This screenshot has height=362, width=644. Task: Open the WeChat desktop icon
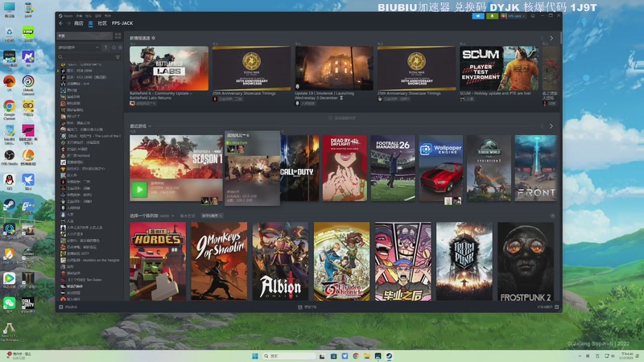(x=9, y=305)
